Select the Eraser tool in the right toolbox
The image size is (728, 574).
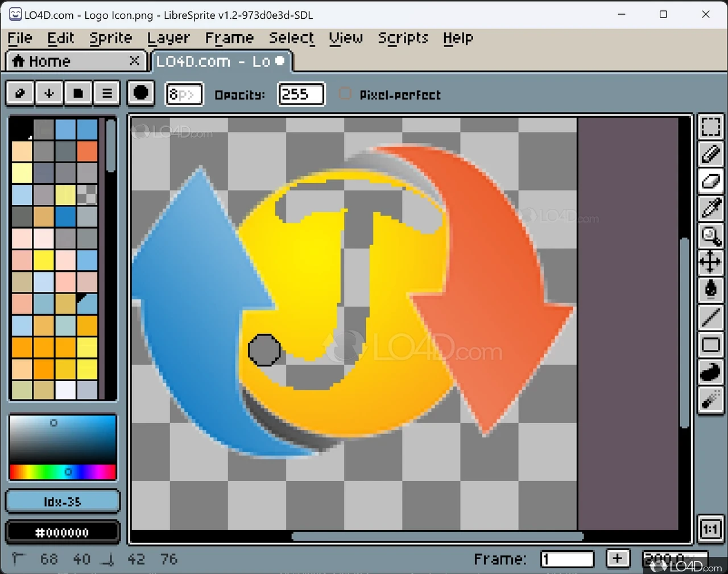coord(710,181)
